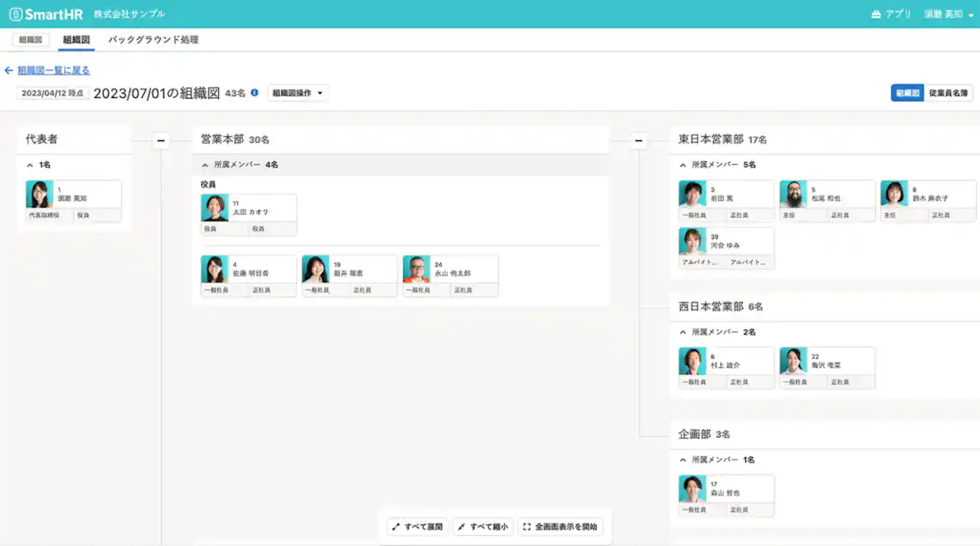Click the すべて展開 expand icon
Screen dimensions: 980x546
pos(395,526)
